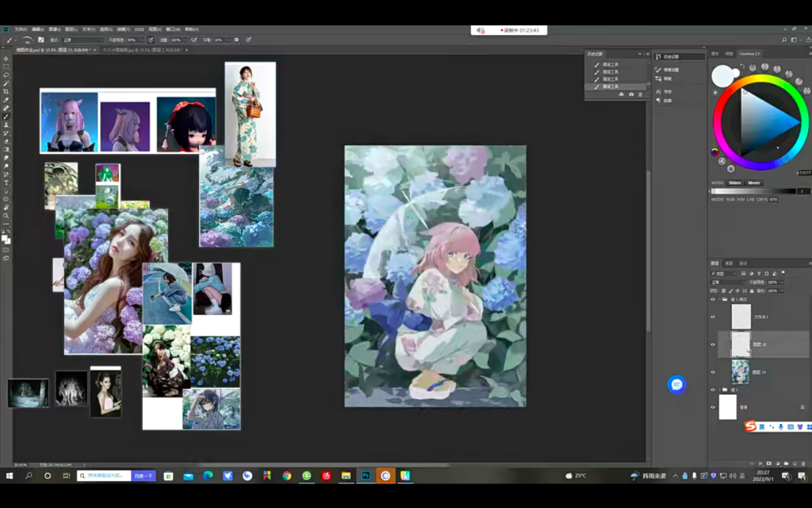Screen dimensions: 812x508
Task: Select the Eraser tool
Action: [6, 141]
